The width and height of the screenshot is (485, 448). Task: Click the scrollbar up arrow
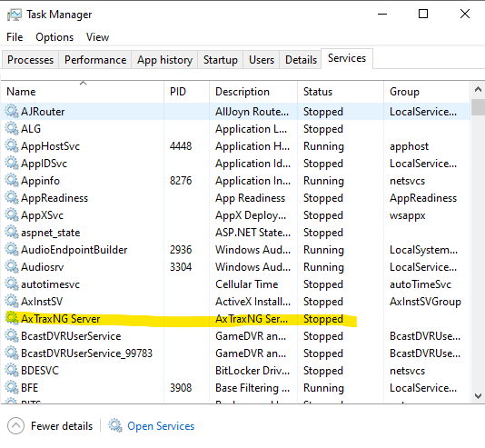(478, 90)
